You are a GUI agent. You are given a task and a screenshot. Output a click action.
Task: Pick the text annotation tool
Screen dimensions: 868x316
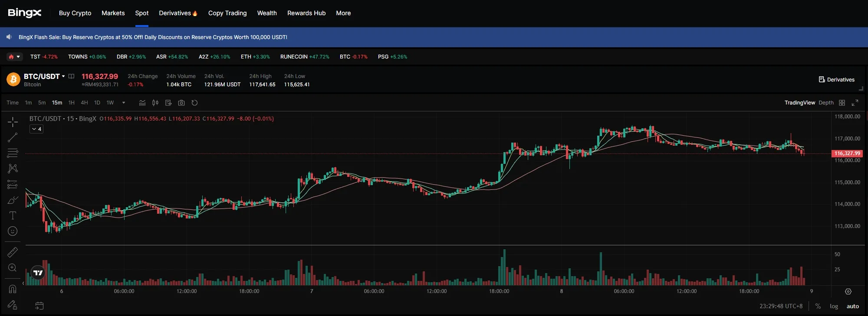(x=13, y=216)
